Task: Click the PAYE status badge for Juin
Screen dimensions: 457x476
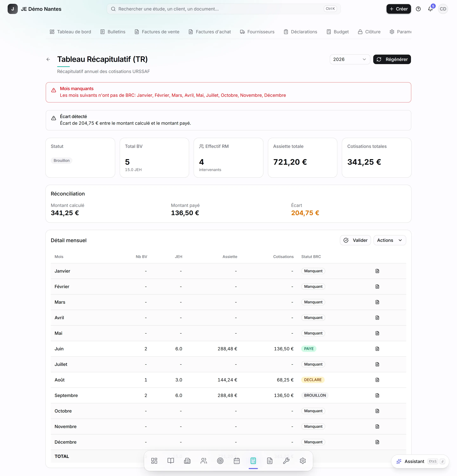Action: 309,349
